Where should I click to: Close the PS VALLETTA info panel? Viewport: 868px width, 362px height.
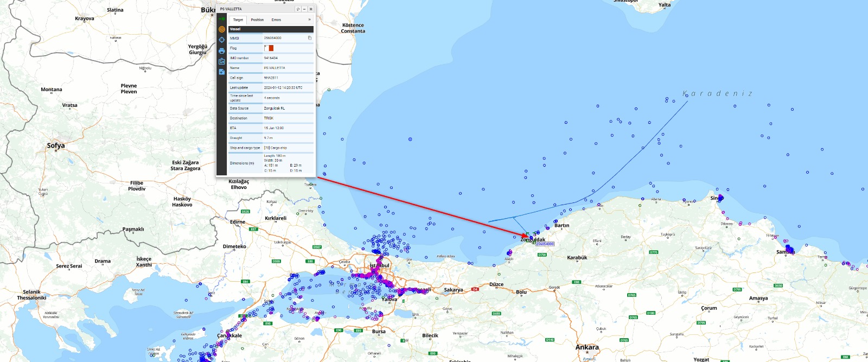point(311,9)
